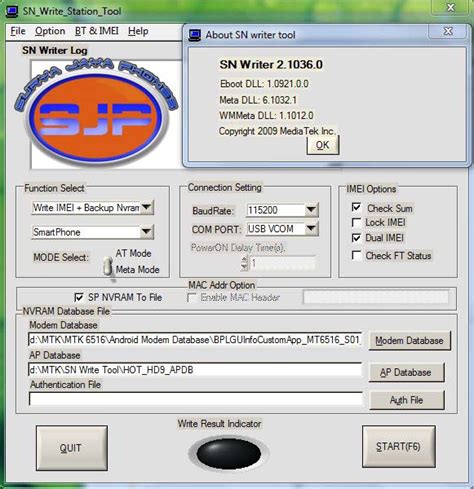This screenshot has width=474, height=489.
Task: Click the black Write Result Indicator light
Action: (x=229, y=454)
